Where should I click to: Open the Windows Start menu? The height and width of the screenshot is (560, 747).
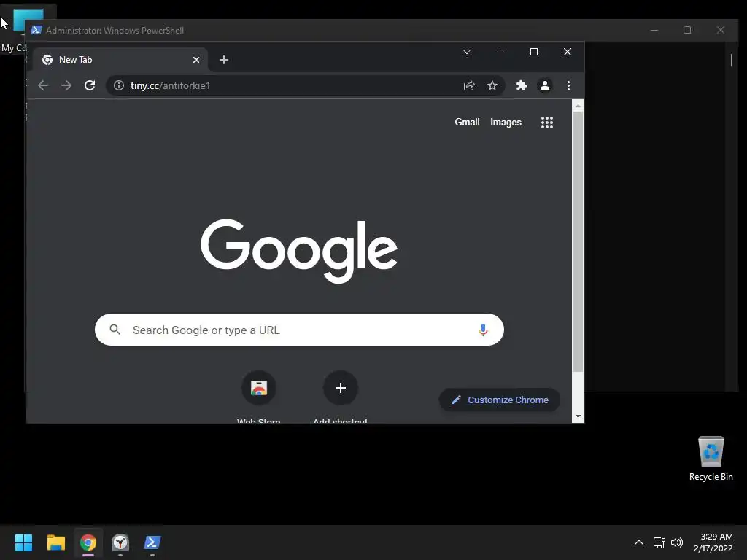pyautogui.click(x=23, y=542)
